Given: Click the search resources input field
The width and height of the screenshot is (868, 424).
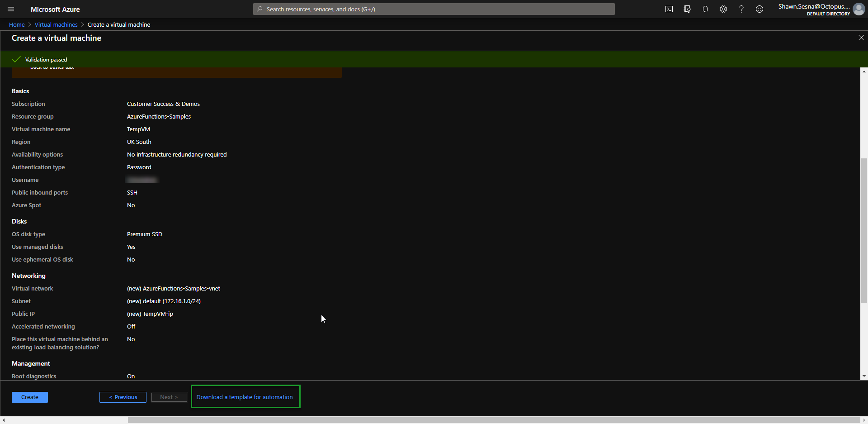Looking at the screenshot, I should click(x=434, y=9).
